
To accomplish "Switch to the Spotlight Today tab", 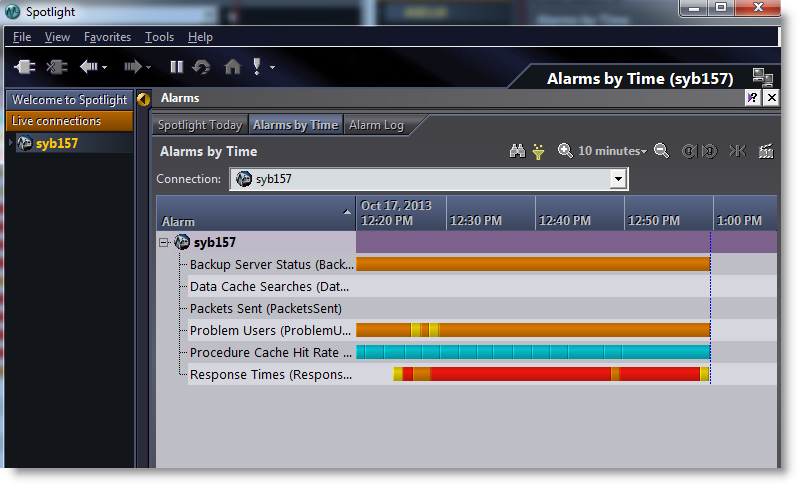I will tap(200, 125).
